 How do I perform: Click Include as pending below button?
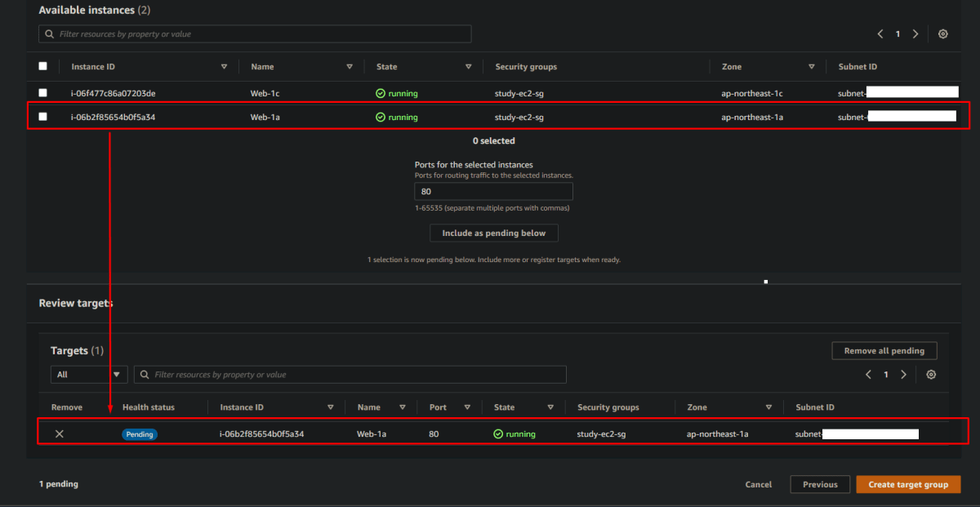[494, 233]
